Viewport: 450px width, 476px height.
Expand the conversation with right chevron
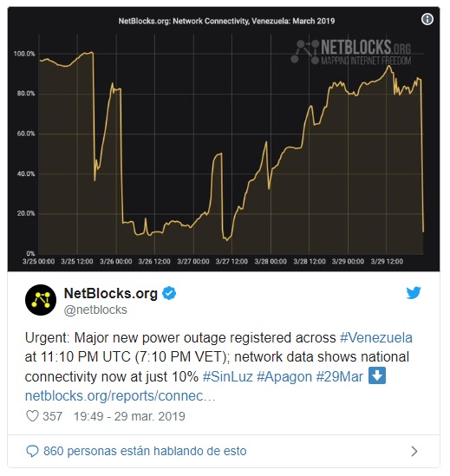414,452
